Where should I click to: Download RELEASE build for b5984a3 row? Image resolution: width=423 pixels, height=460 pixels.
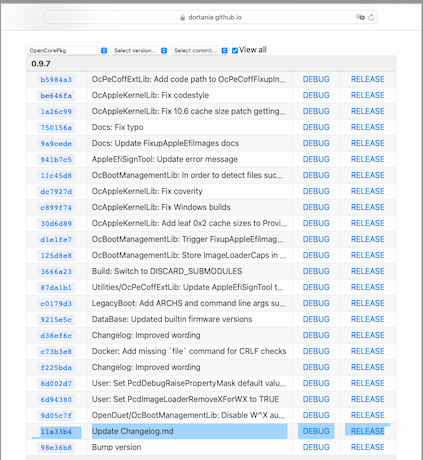tap(367, 79)
